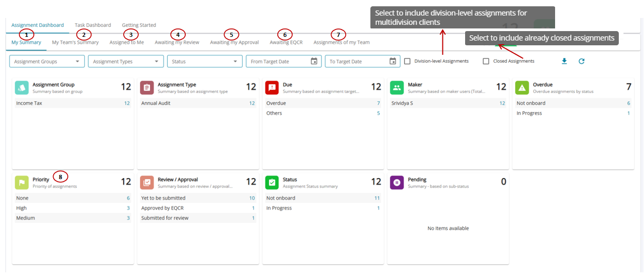The image size is (644, 276).
Task: Enable Division-level Assignments checkbox
Action: (x=407, y=61)
